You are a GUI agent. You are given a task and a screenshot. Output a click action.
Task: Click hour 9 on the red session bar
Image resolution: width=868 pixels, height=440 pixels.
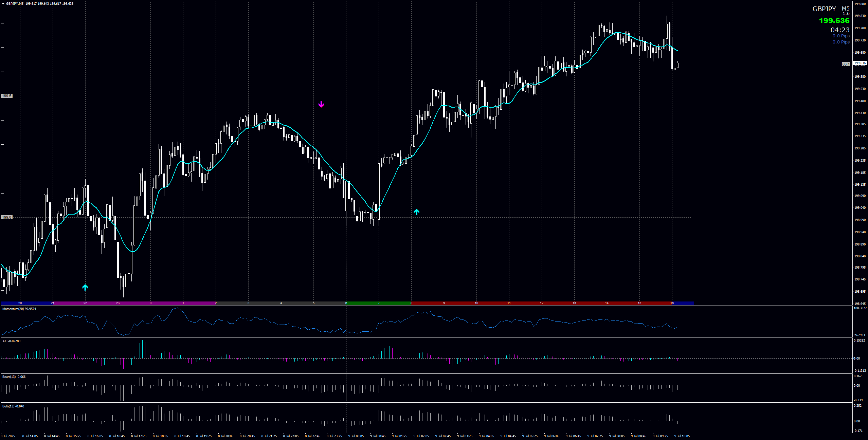coord(444,303)
